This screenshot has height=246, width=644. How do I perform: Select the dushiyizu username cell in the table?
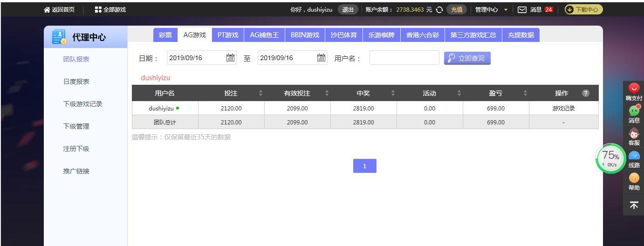click(165, 109)
